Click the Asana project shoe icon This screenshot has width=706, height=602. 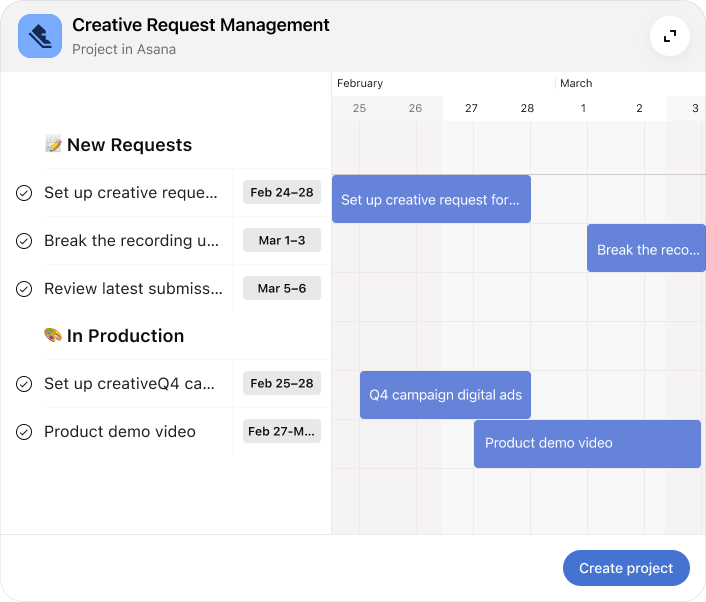point(40,36)
